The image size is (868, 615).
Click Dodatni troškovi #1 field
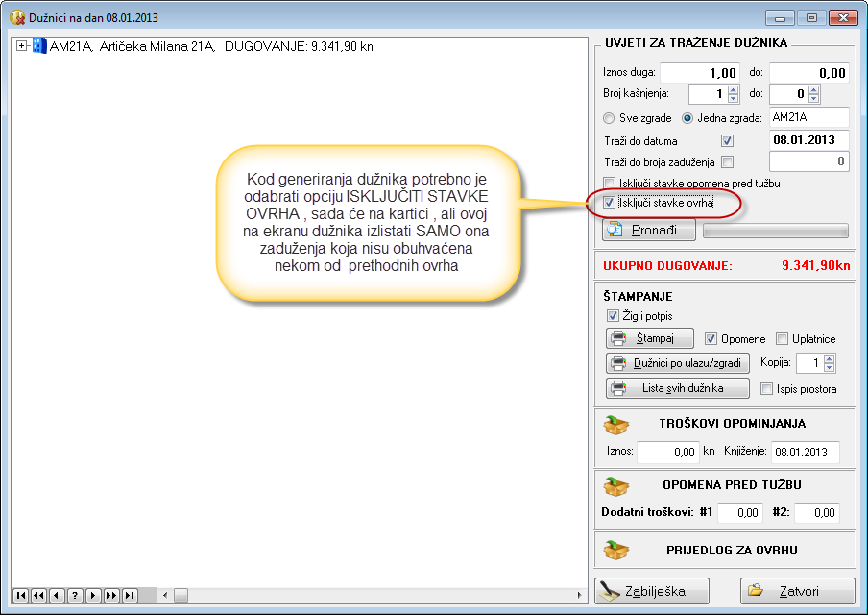point(740,513)
